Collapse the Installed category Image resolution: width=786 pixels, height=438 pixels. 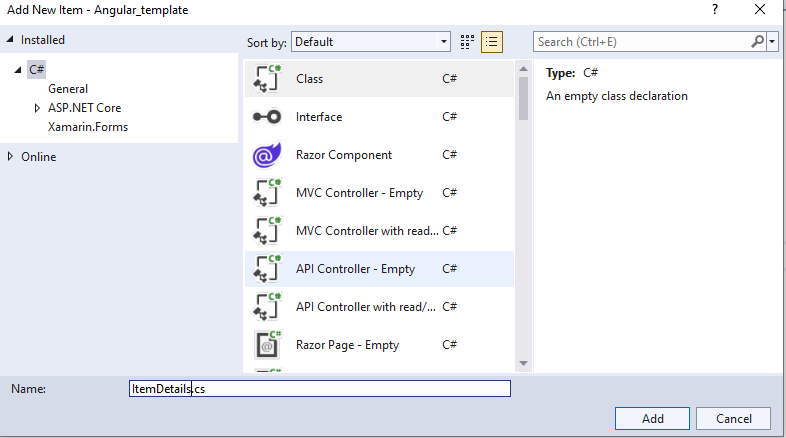point(11,40)
